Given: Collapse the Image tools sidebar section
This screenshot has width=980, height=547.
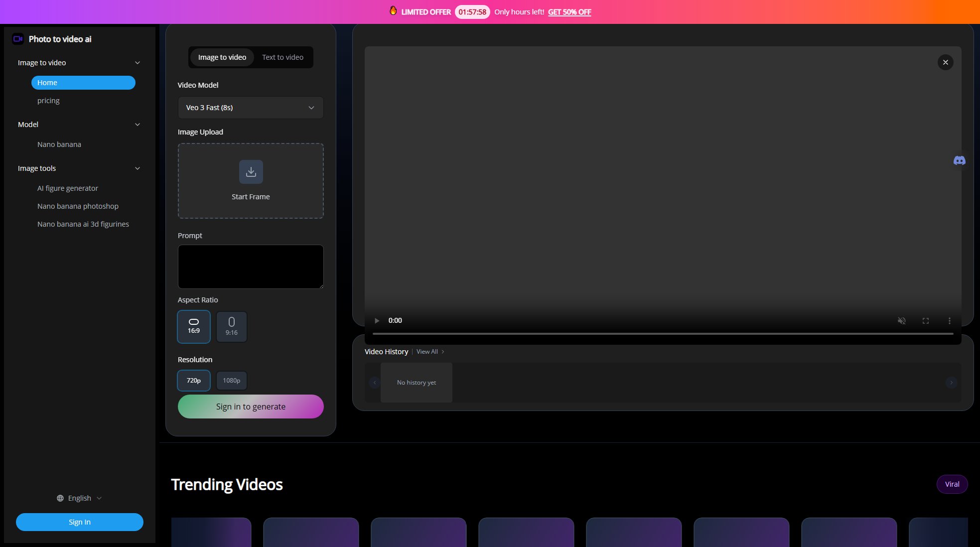Looking at the screenshot, I should [x=138, y=168].
